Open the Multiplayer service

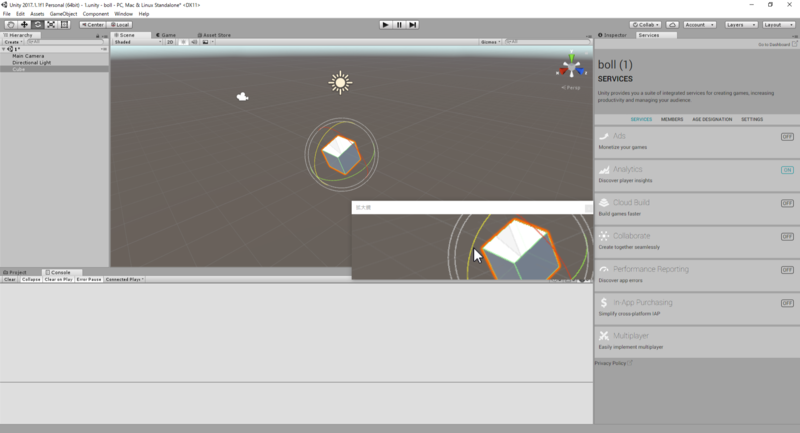pyautogui.click(x=697, y=341)
